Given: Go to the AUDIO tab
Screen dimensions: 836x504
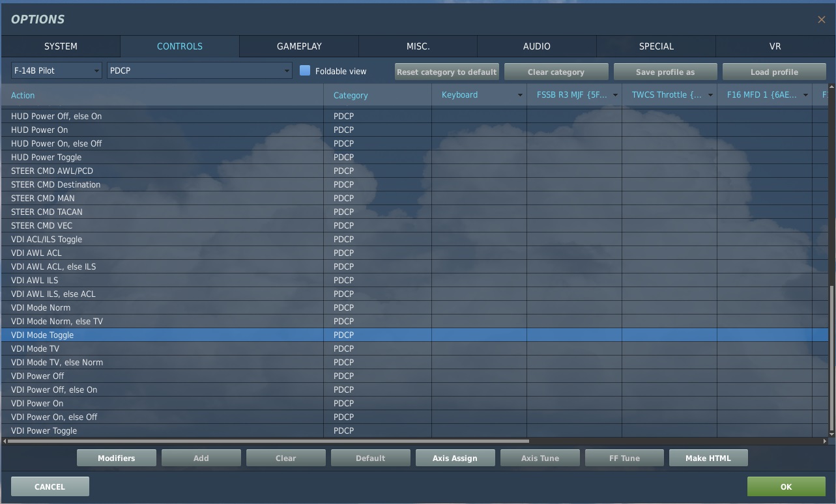Looking at the screenshot, I should click(537, 46).
